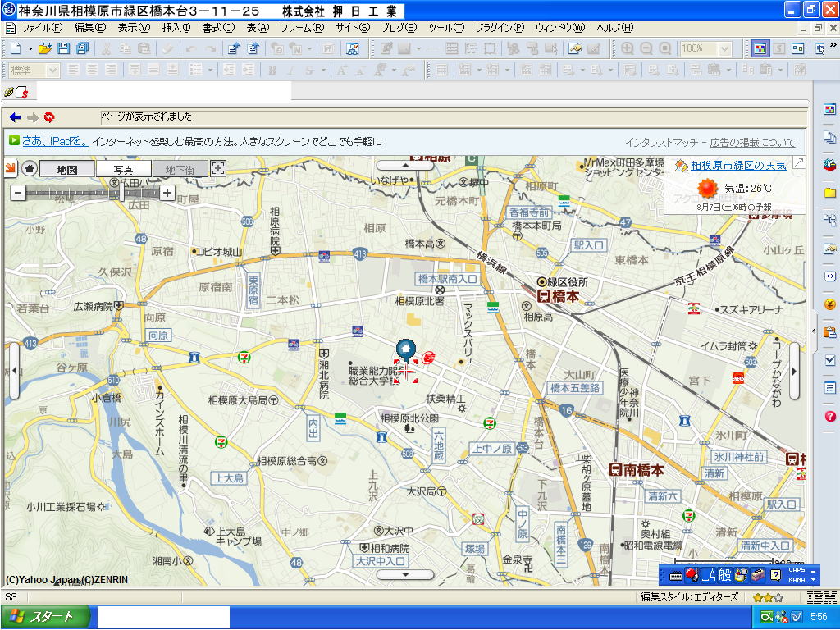Click the IME keyboard icon in language bar
Image resolution: width=840 pixels, height=630 pixels.
pos(676,576)
